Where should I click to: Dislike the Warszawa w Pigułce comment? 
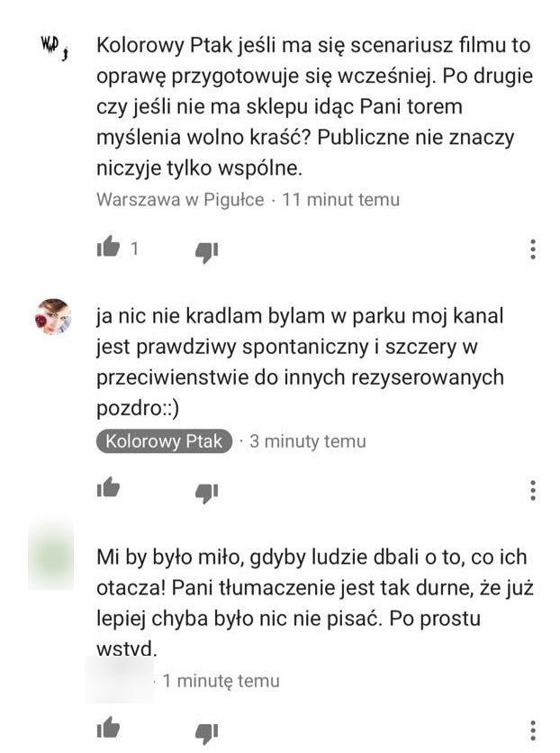pyautogui.click(x=207, y=252)
